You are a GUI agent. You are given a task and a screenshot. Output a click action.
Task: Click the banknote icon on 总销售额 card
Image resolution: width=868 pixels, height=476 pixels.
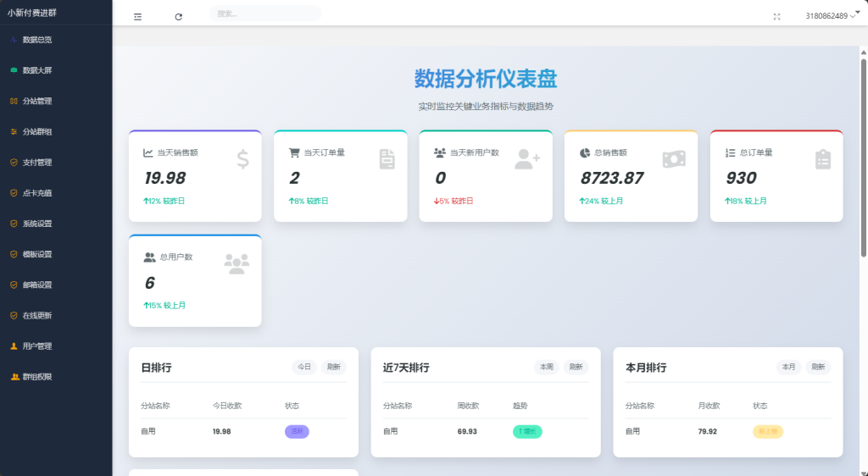(674, 159)
